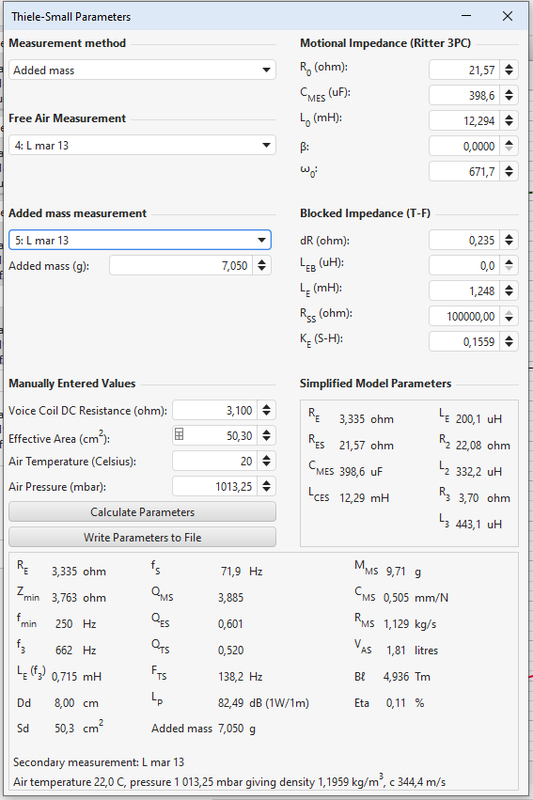Click the fS value 71,9 Hz
This screenshot has width=533, height=800.
click(x=241, y=571)
